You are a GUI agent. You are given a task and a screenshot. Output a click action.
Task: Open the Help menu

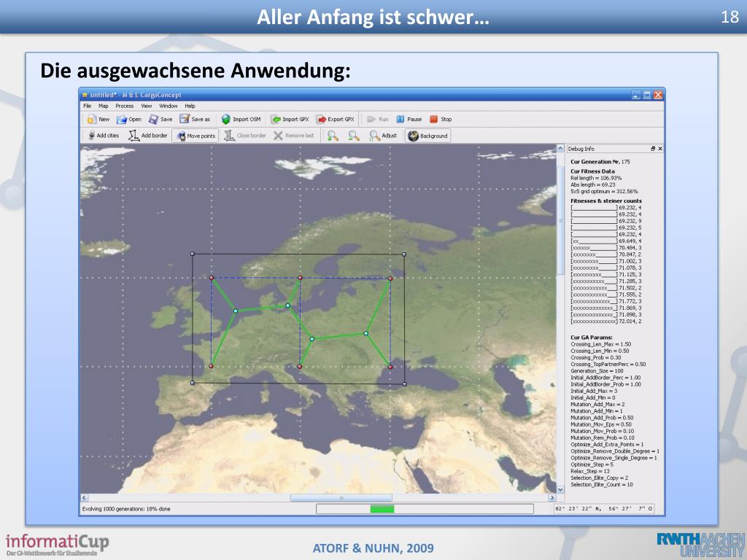click(x=190, y=106)
